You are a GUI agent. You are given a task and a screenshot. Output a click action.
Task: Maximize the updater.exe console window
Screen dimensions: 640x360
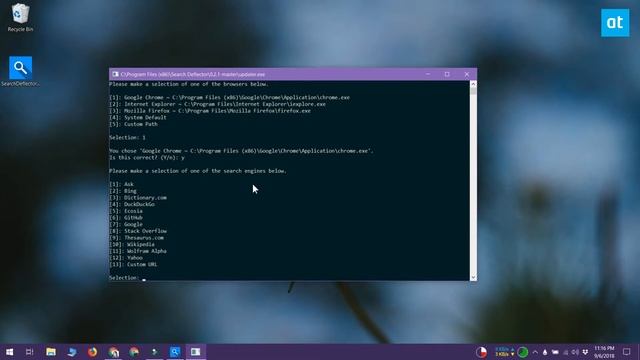[447, 74]
